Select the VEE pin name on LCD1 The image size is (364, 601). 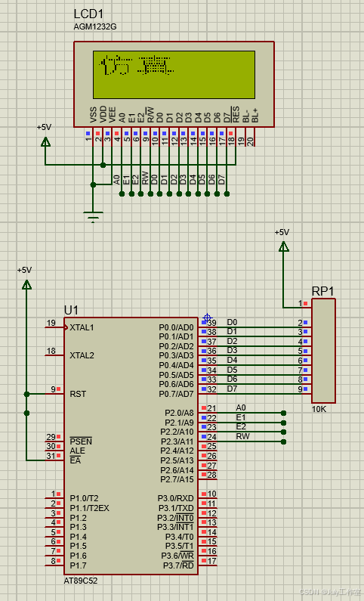[113, 115]
